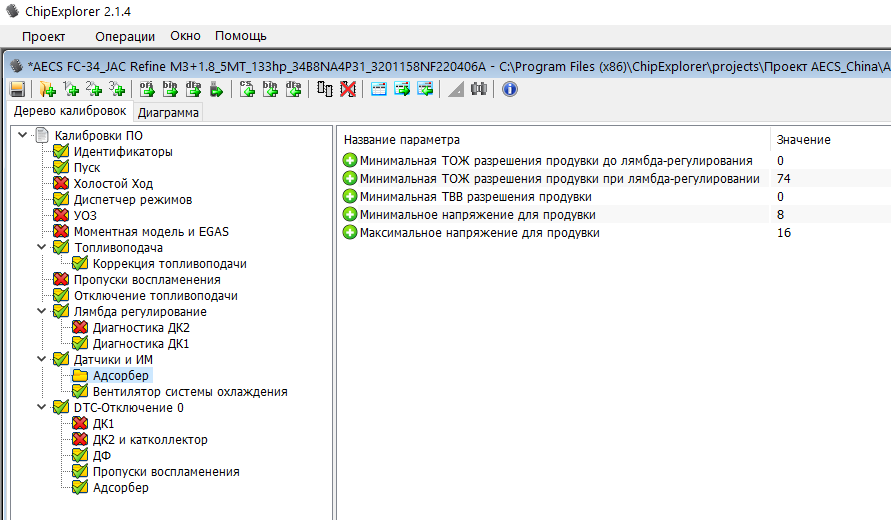Click the export 'ori' file toolbar icon

click(x=147, y=89)
